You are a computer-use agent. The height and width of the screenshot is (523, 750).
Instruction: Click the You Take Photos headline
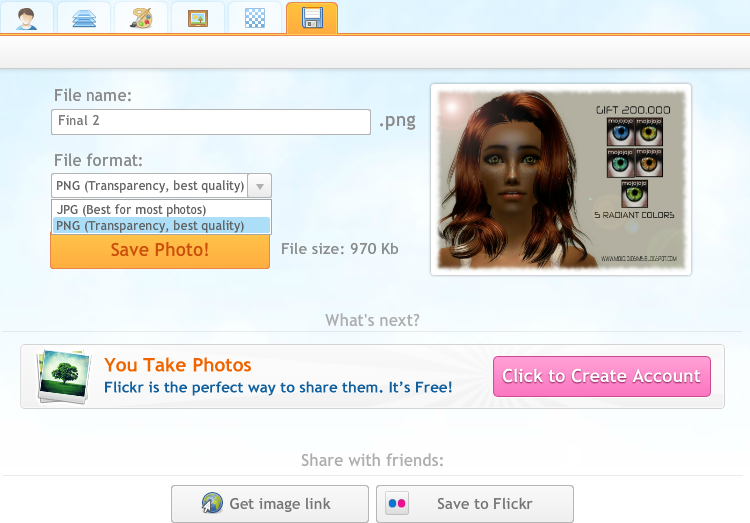click(x=177, y=365)
